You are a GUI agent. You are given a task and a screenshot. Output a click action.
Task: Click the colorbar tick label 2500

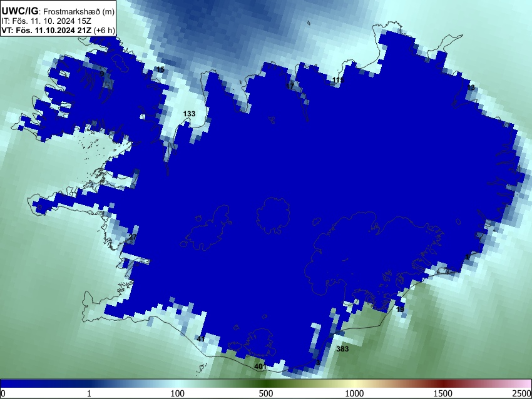(522, 393)
